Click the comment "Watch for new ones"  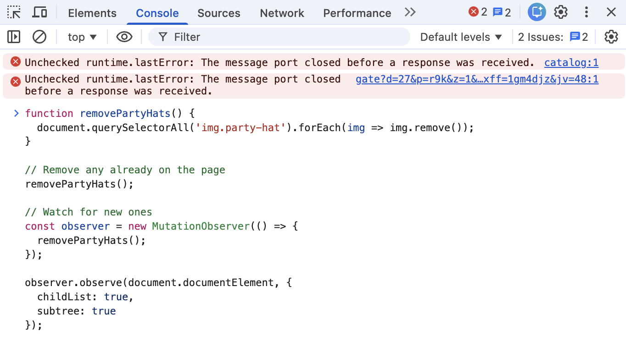(89, 212)
